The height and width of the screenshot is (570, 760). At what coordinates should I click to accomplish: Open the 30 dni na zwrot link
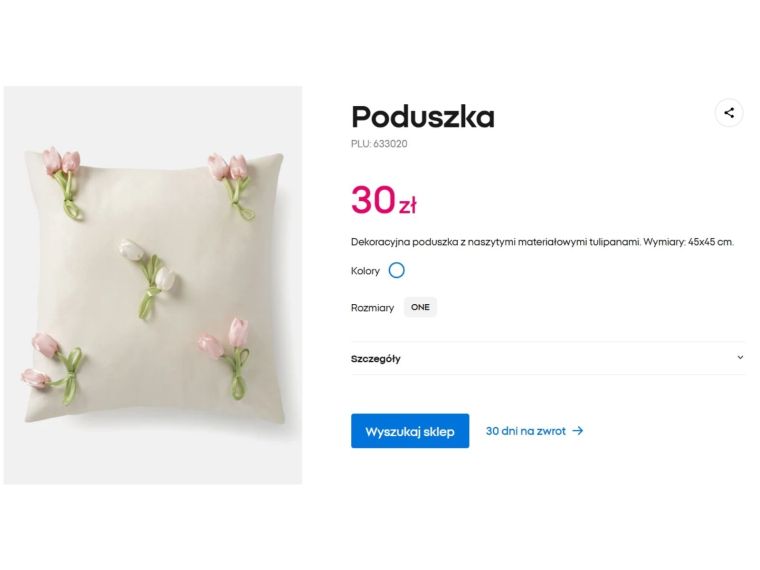(x=526, y=431)
